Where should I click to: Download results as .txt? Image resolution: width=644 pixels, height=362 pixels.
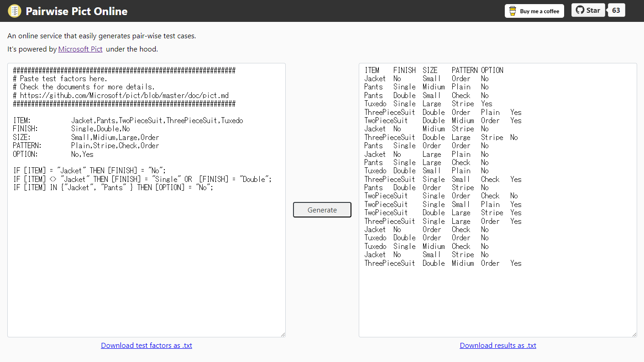coord(498,345)
